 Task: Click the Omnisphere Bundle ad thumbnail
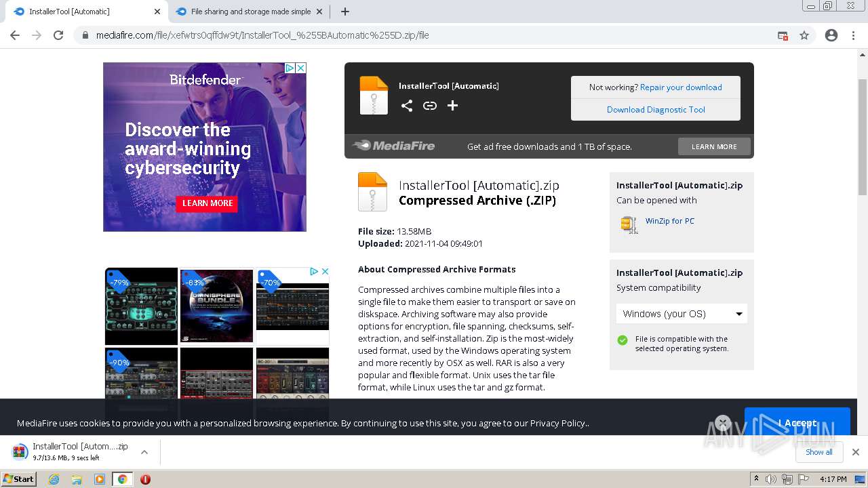pyautogui.click(x=216, y=306)
